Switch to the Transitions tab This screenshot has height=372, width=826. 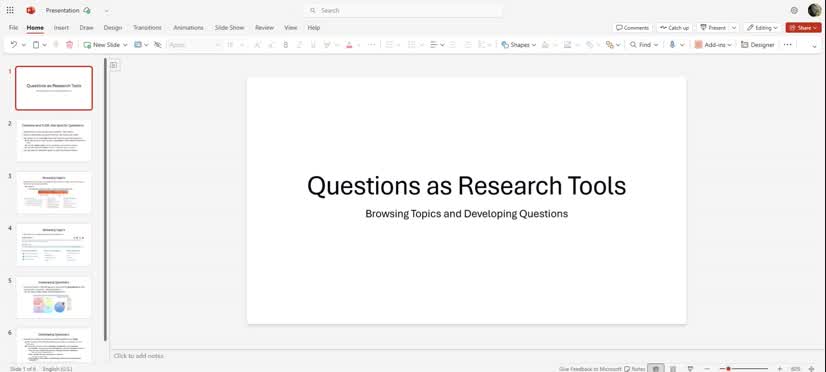click(x=147, y=27)
